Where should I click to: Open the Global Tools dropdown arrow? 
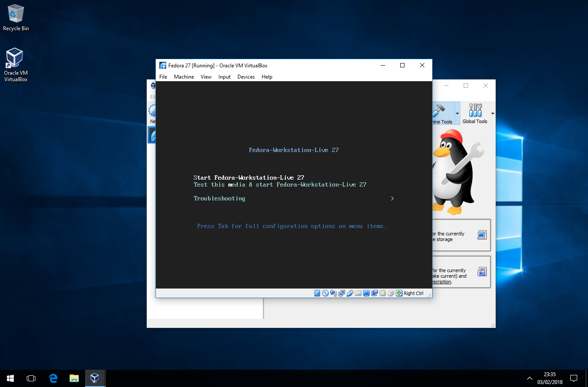pos(493,114)
